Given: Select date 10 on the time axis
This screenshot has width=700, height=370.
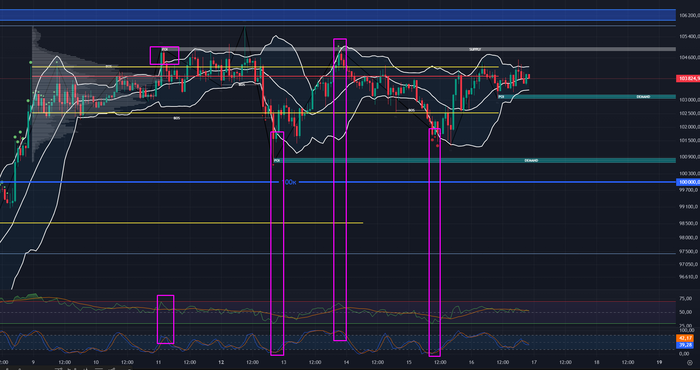Looking at the screenshot, I should coord(96,362).
